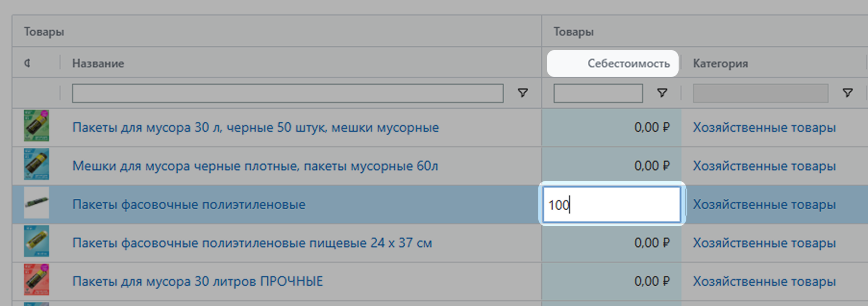Screen dimensions: 868x306
Task: Open product Пакеты для мусора 30 л, черные
Action: pos(255,127)
